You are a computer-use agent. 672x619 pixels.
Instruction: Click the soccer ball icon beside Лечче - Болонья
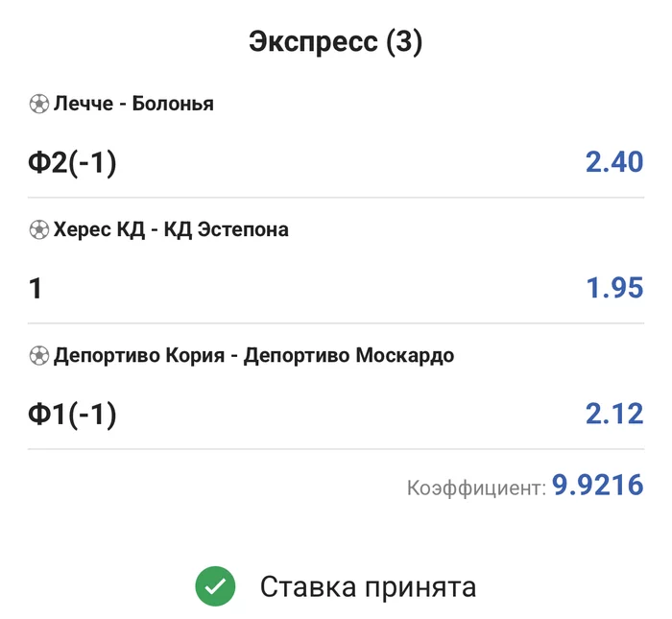point(38,105)
